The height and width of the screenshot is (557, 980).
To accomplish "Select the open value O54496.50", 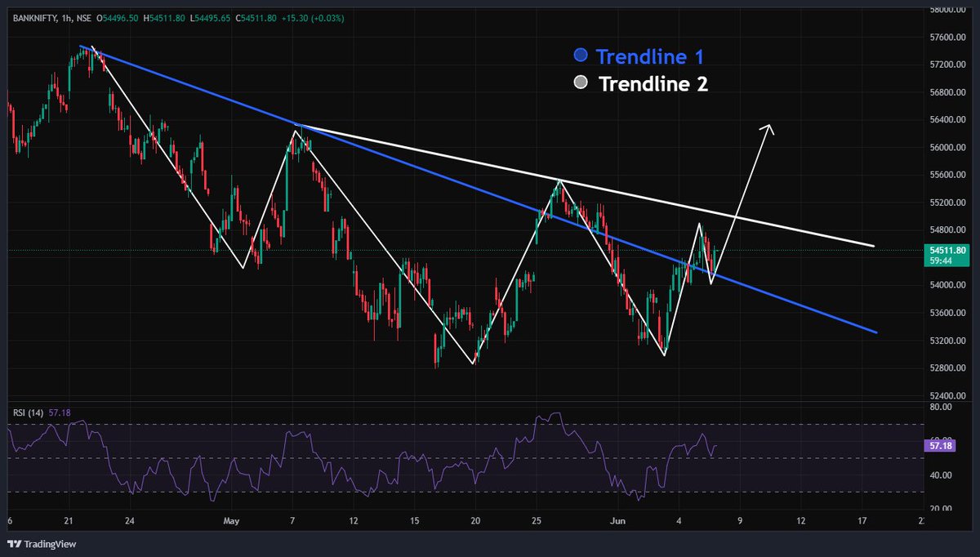I will [116, 17].
